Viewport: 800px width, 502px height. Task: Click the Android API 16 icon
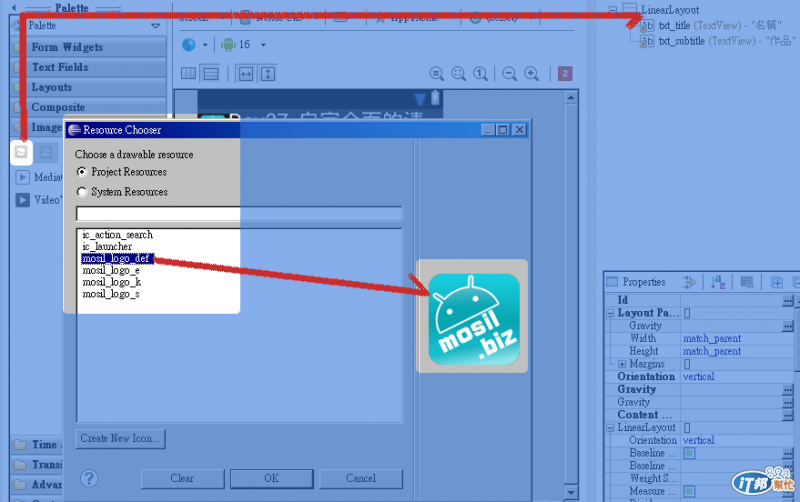228,45
